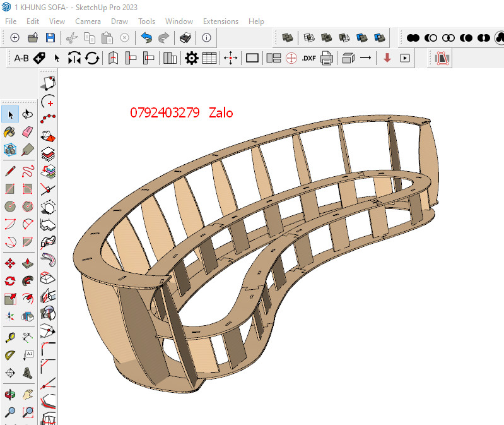The width and height of the screenshot is (504, 425).
Task: Open the Extensions menu
Action: (x=220, y=21)
